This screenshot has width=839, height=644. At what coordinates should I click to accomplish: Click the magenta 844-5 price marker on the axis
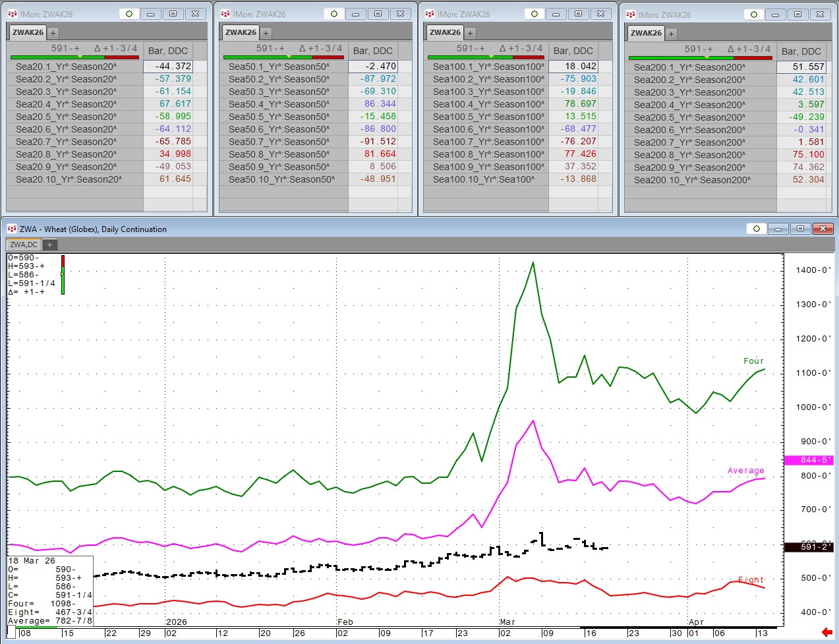pyautogui.click(x=808, y=460)
